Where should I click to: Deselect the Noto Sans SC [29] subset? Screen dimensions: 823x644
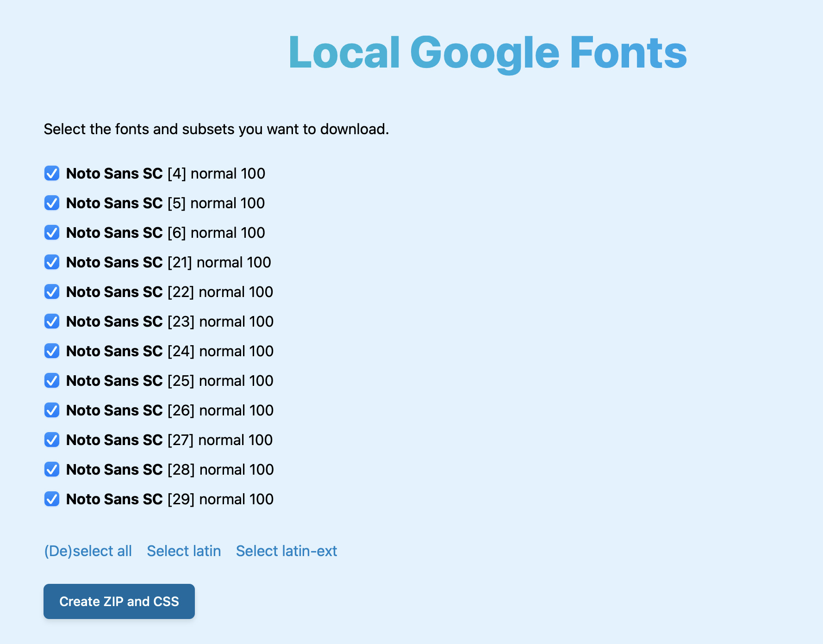tap(51, 499)
